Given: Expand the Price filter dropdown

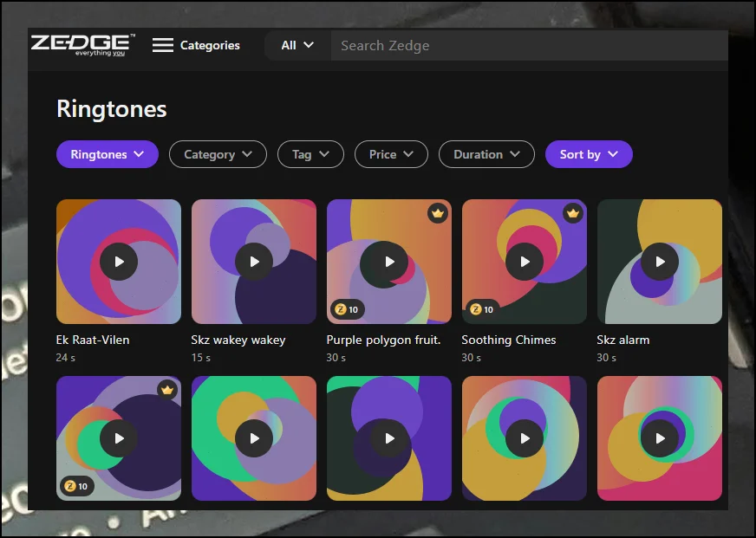Looking at the screenshot, I should click(391, 154).
